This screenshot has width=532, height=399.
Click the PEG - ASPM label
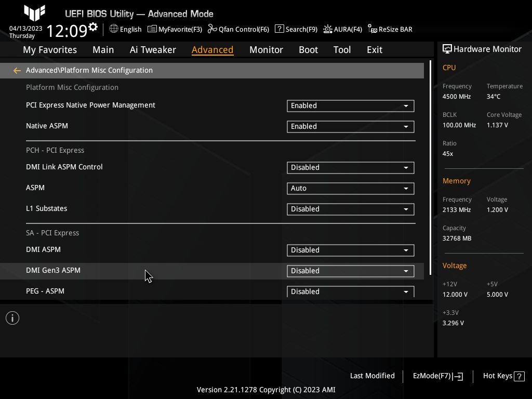pos(45,291)
